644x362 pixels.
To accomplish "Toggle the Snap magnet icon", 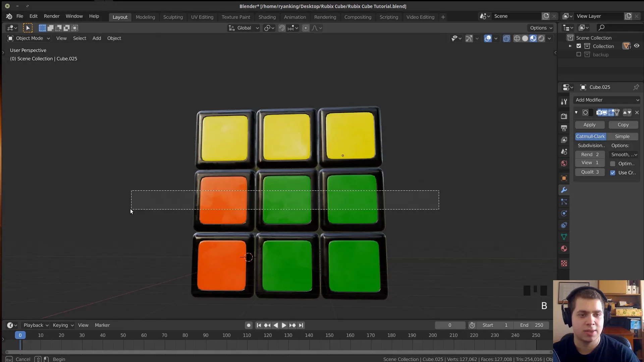I will [x=282, y=28].
